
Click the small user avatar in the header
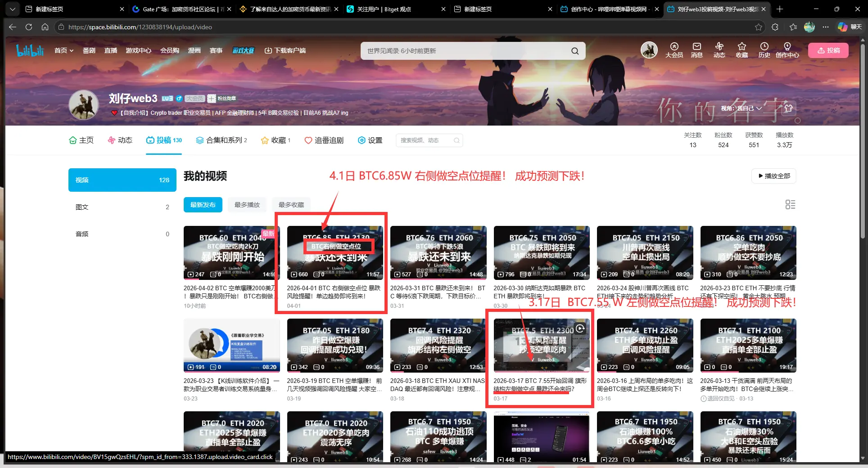click(x=649, y=50)
